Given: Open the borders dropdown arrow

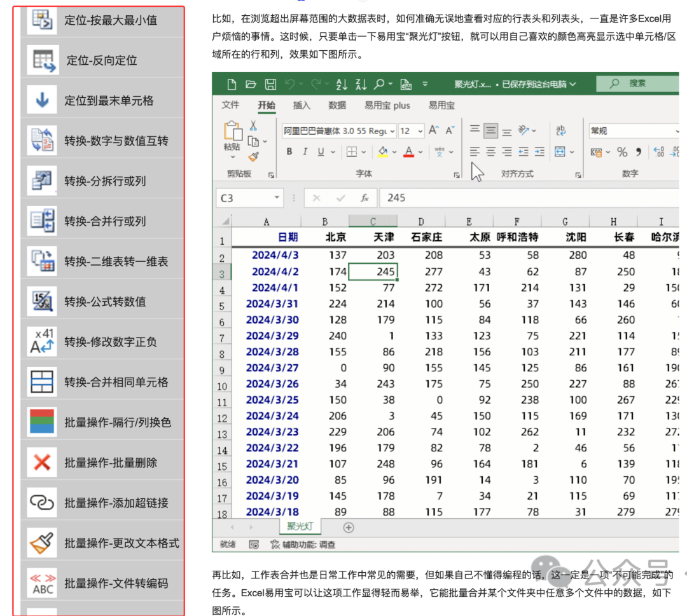Looking at the screenshot, I should coord(364,152).
